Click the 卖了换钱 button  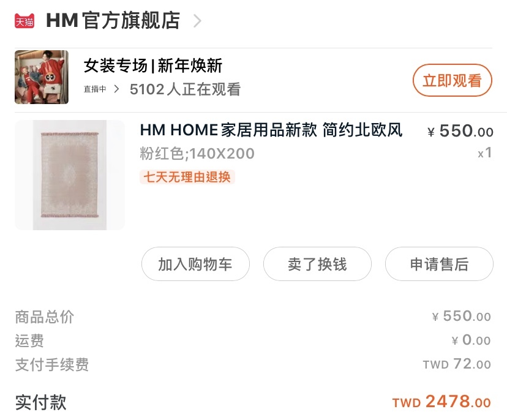click(x=317, y=264)
